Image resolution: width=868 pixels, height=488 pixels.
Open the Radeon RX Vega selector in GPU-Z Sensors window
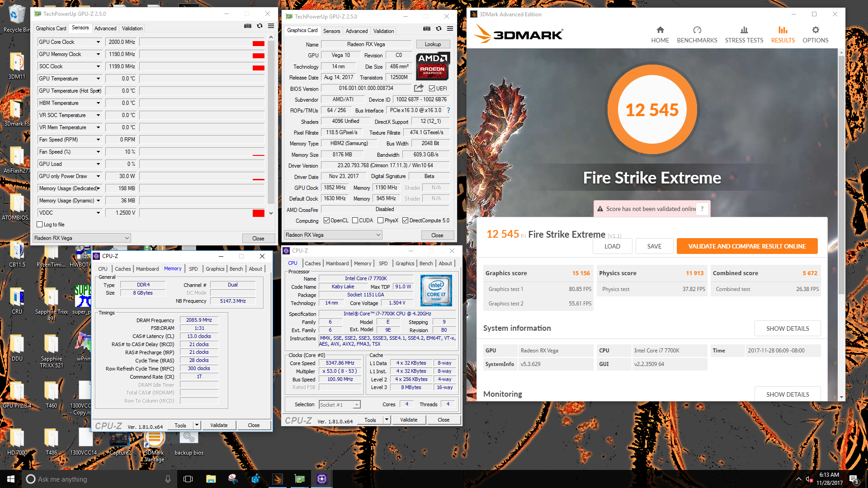click(x=82, y=238)
